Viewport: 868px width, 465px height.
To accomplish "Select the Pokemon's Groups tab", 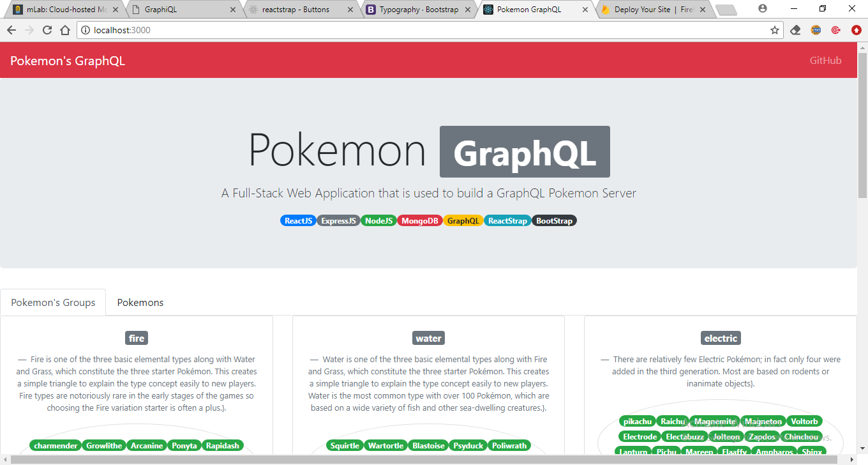I will 53,302.
